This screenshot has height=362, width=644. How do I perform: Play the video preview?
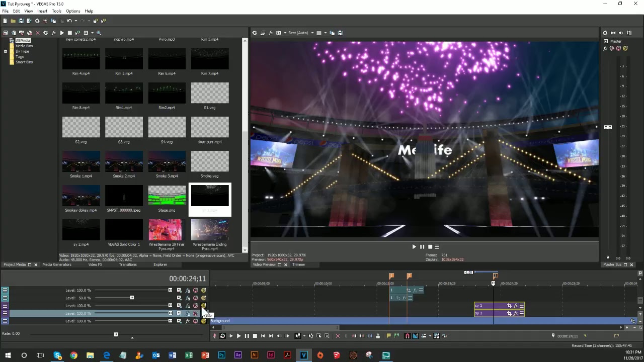click(x=414, y=247)
